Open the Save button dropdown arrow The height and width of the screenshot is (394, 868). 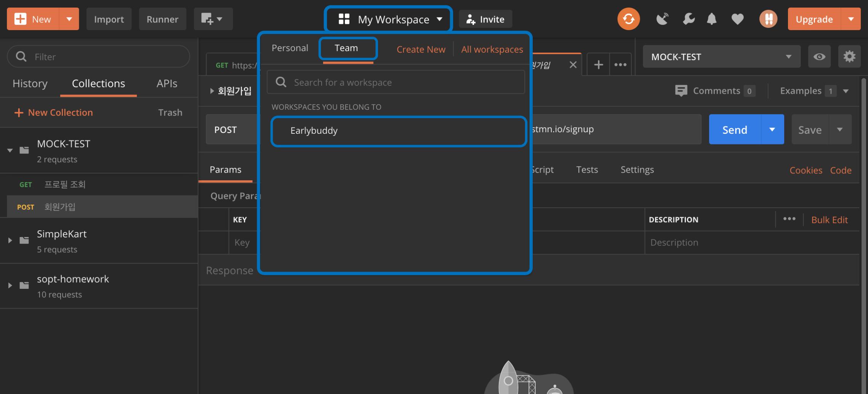[x=840, y=130]
